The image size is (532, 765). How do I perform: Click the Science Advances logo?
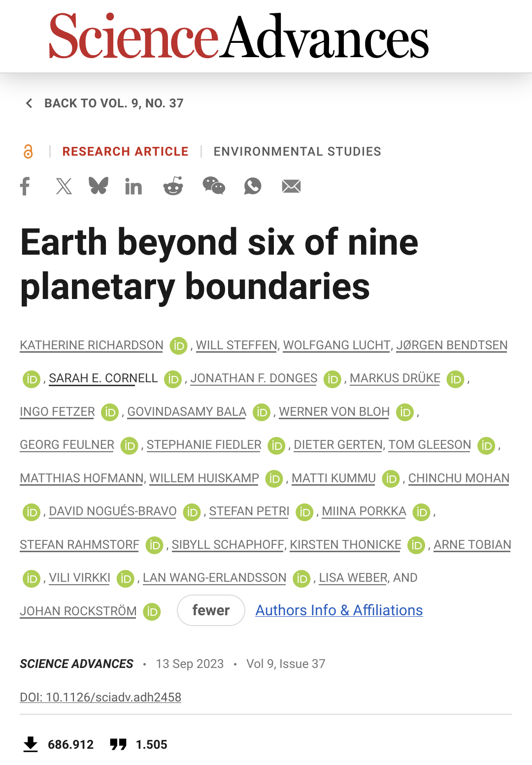pos(239,36)
